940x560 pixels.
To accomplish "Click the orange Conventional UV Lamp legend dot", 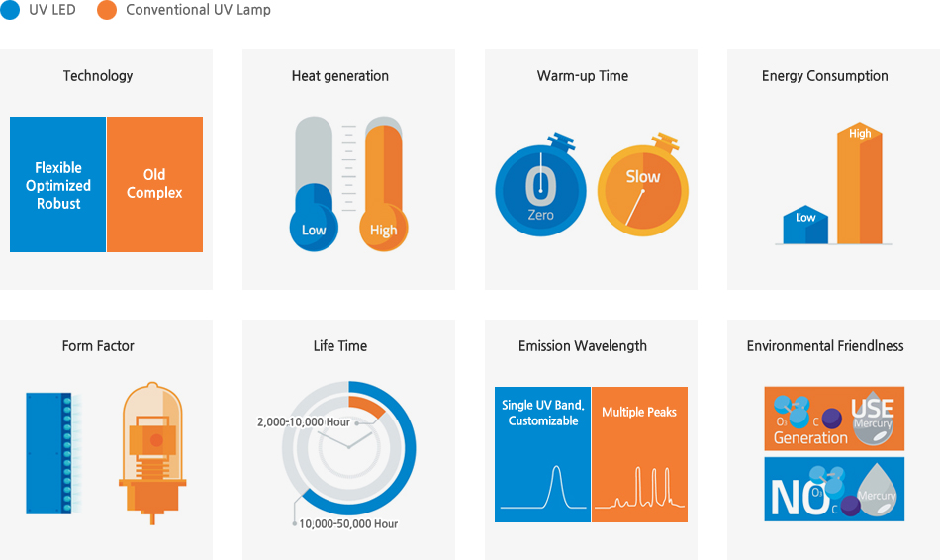I will coord(107,10).
